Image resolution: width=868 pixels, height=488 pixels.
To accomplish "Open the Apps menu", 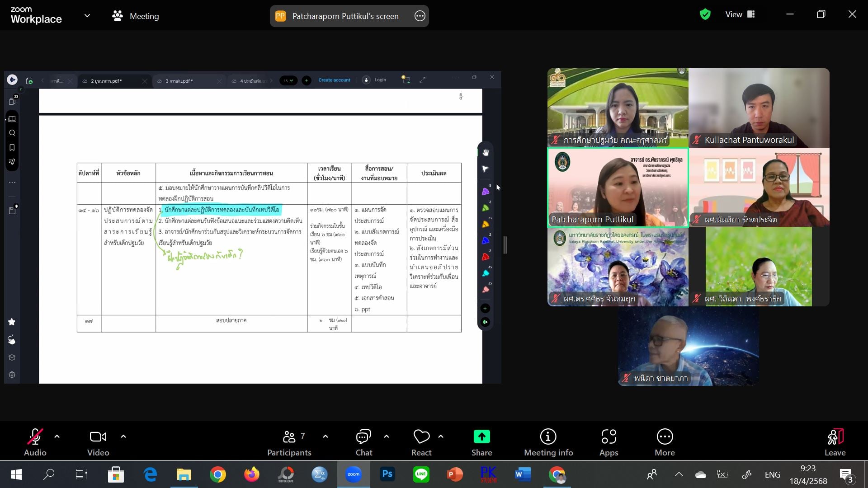I will coord(609,442).
